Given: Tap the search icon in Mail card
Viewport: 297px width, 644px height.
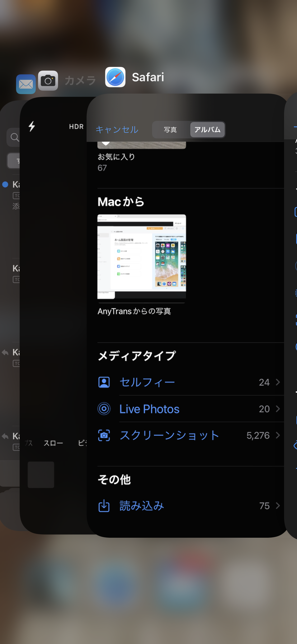Looking at the screenshot, I should (x=15, y=137).
